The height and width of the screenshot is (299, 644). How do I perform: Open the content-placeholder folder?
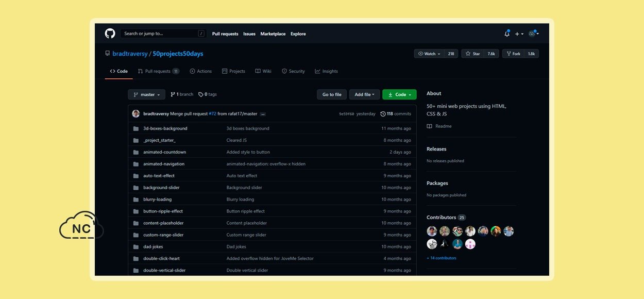pyautogui.click(x=163, y=223)
